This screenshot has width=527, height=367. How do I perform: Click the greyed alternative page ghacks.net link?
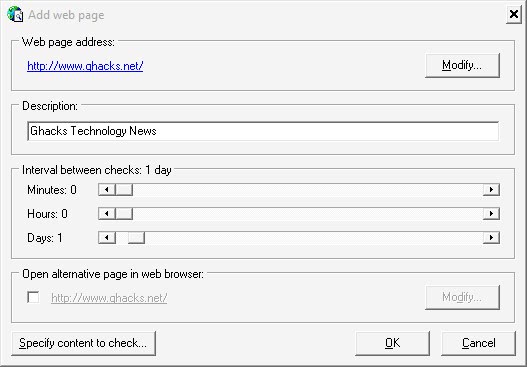click(109, 298)
